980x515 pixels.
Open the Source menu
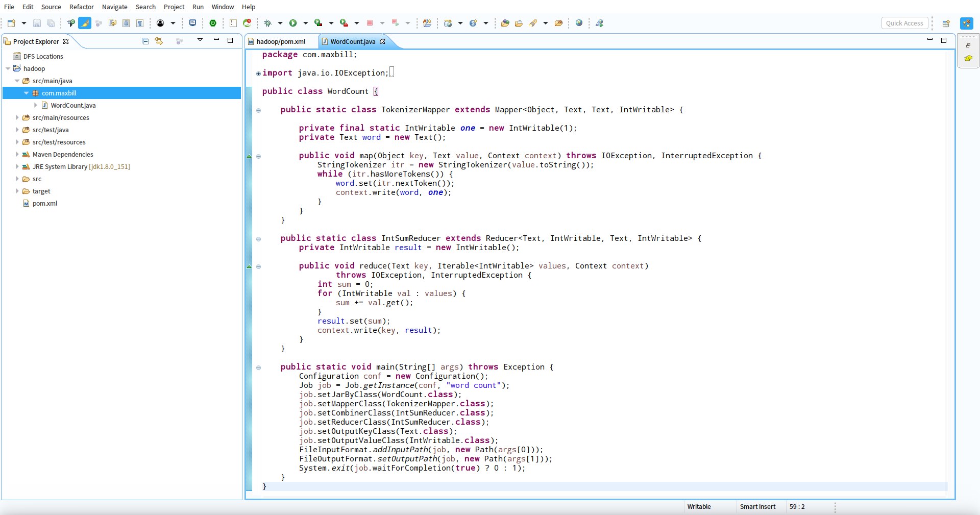pyautogui.click(x=51, y=7)
